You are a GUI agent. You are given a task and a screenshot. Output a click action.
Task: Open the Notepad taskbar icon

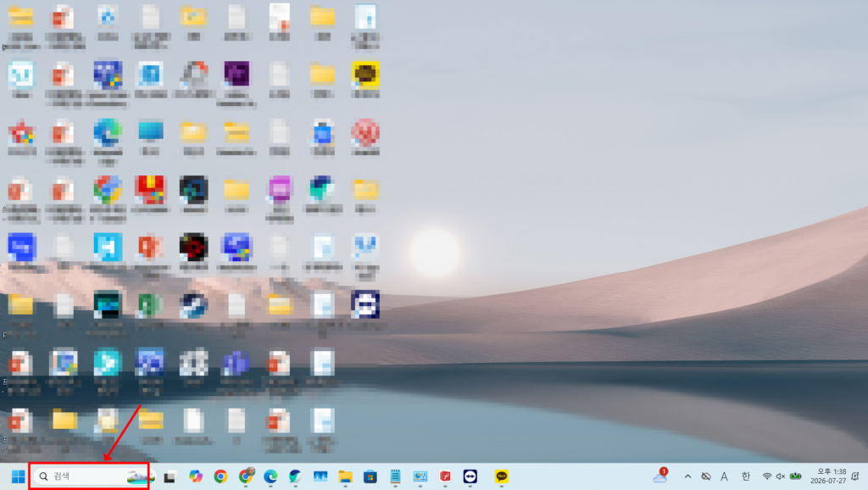(x=395, y=476)
